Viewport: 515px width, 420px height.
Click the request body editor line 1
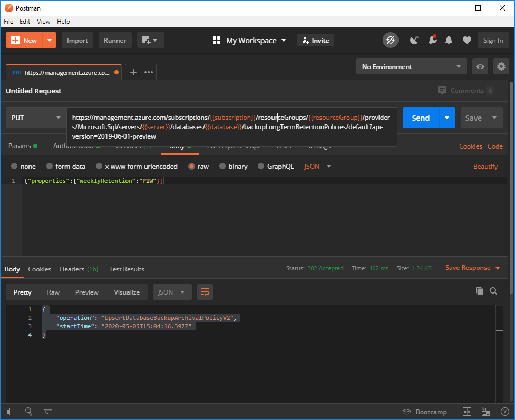click(x=265, y=181)
